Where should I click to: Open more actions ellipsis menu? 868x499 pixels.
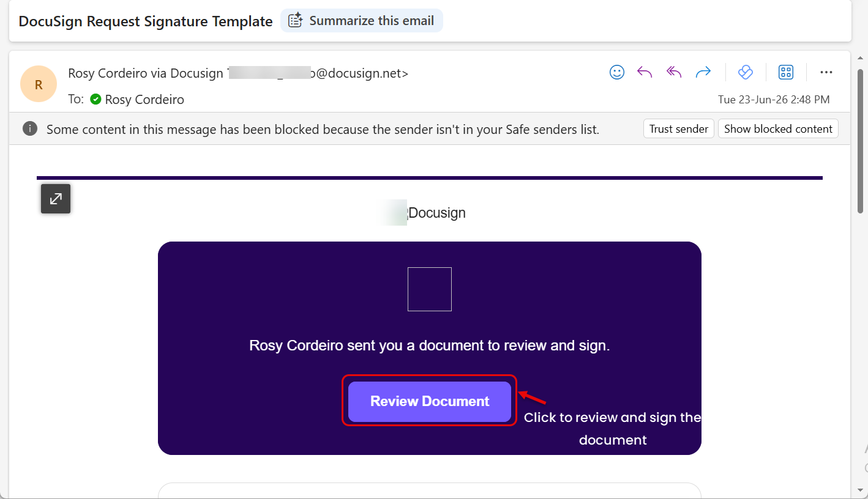pyautogui.click(x=826, y=72)
